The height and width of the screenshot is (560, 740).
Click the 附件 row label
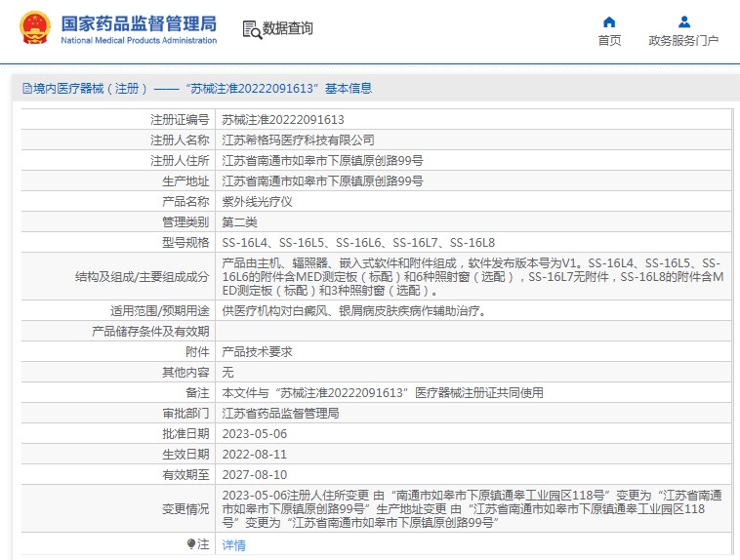(197, 352)
